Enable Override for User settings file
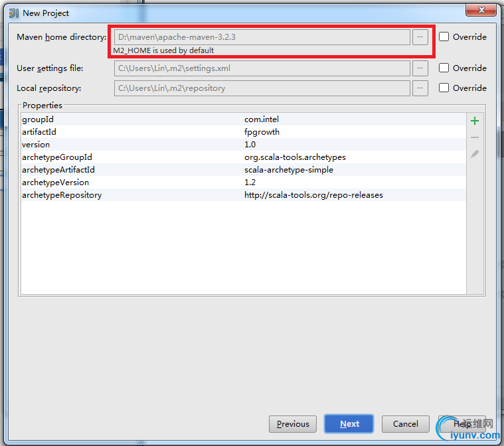This screenshot has width=504, height=446. (444, 68)
